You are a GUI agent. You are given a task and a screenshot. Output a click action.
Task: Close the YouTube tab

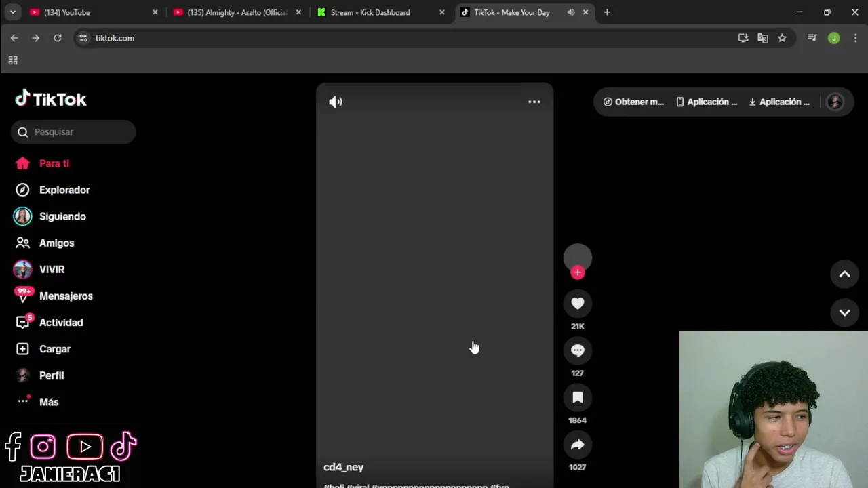pos(155,12)
